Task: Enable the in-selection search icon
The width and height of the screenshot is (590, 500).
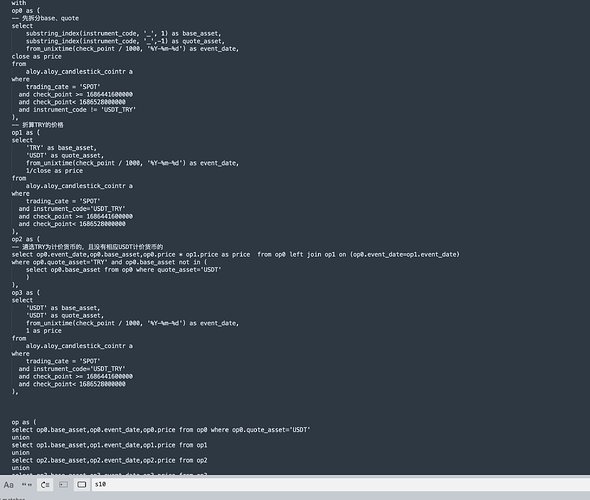Action: 64,485
